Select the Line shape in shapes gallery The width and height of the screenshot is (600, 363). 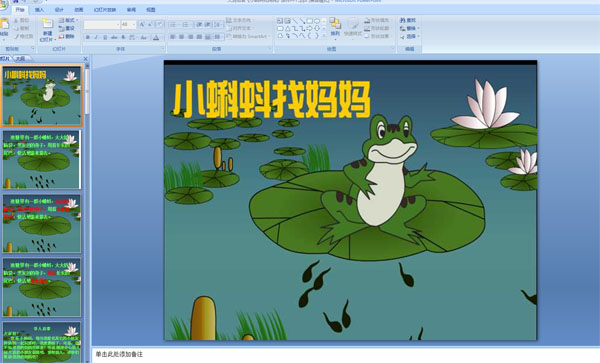pos(295,21)
